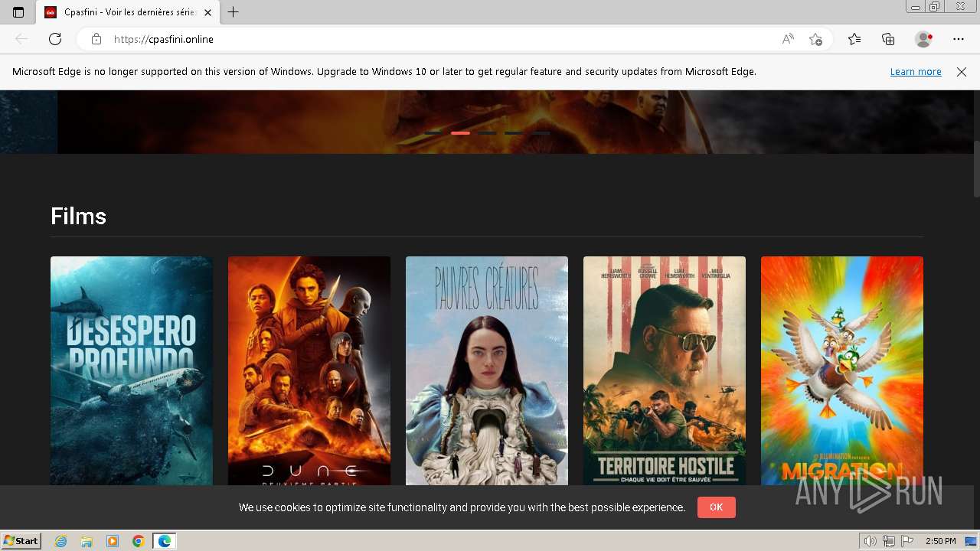
Task: Click the 2:50 PM system clock
Action: coord(940,541)
